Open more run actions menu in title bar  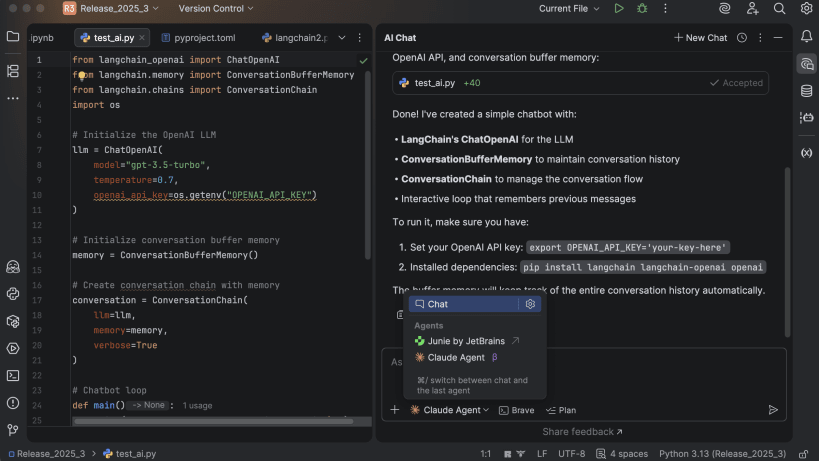[x=665, y=8]
